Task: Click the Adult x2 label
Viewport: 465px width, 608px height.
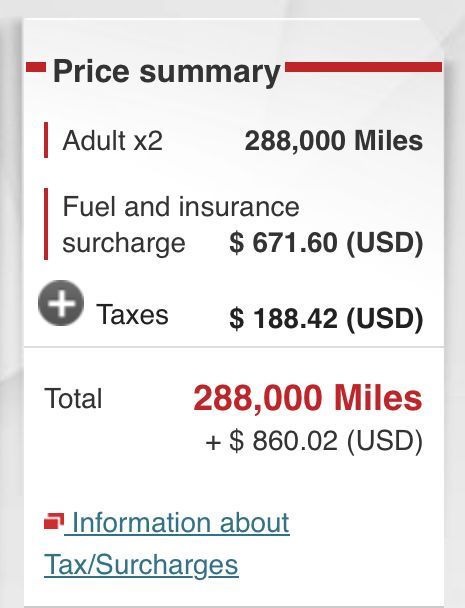Action: [112, 140]
